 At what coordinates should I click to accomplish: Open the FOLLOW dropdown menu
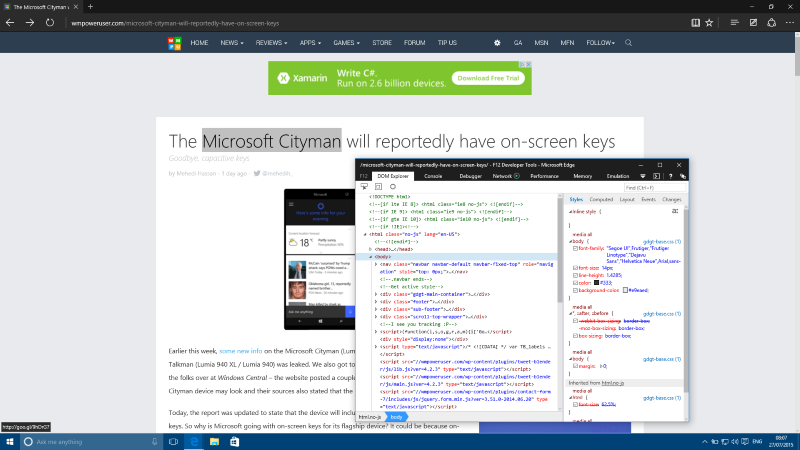pos(600,43)
